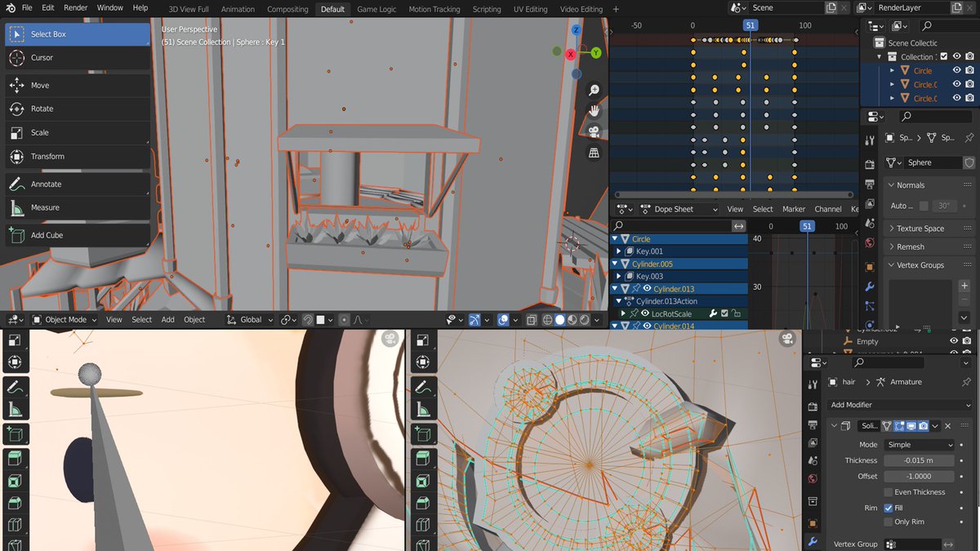Enable the Only Rim checkbox
This screenshot has height=551, width=980.
[888, 522]
